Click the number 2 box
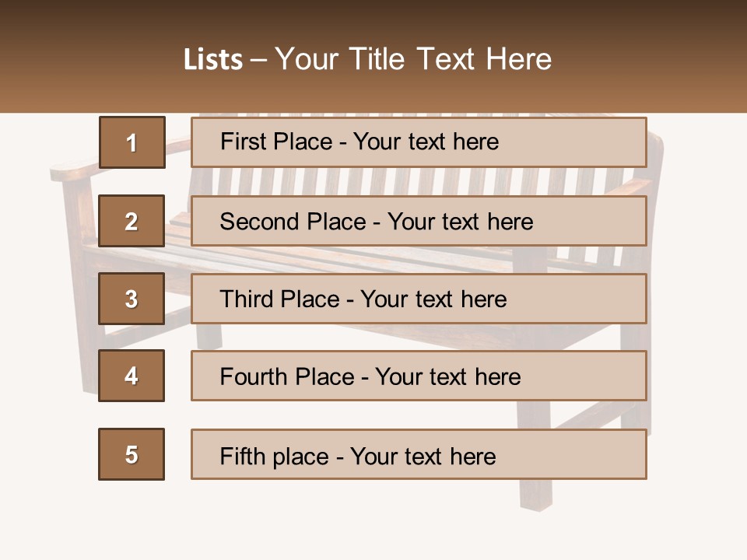The width and height of the screenshot is (747, 560). pyautogui.click(x=132, y=221)
